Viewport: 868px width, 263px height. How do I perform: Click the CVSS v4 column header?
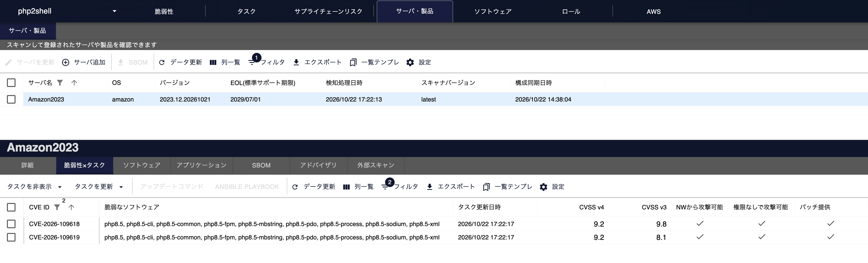click(x=591, y=207)
